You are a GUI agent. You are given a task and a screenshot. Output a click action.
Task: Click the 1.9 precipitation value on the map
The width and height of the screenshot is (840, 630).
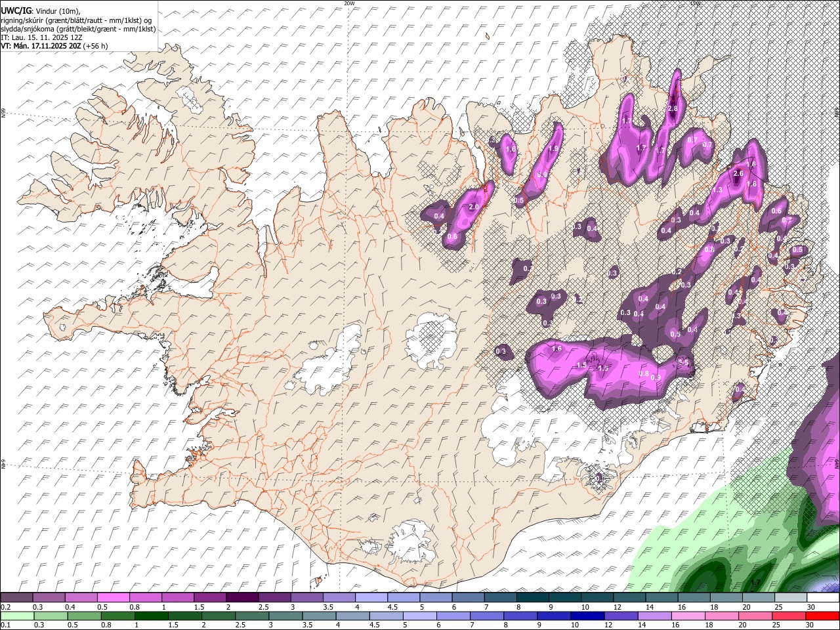coord(553,149)
